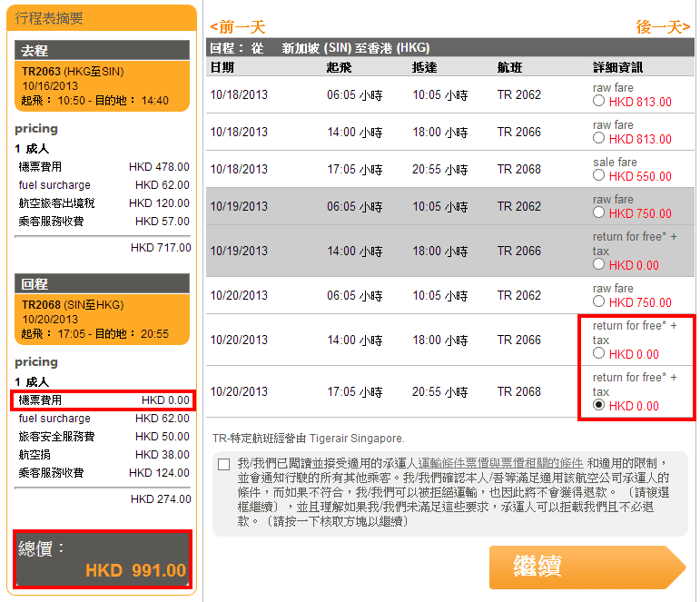Click the 去程 section header

[102, 50]
